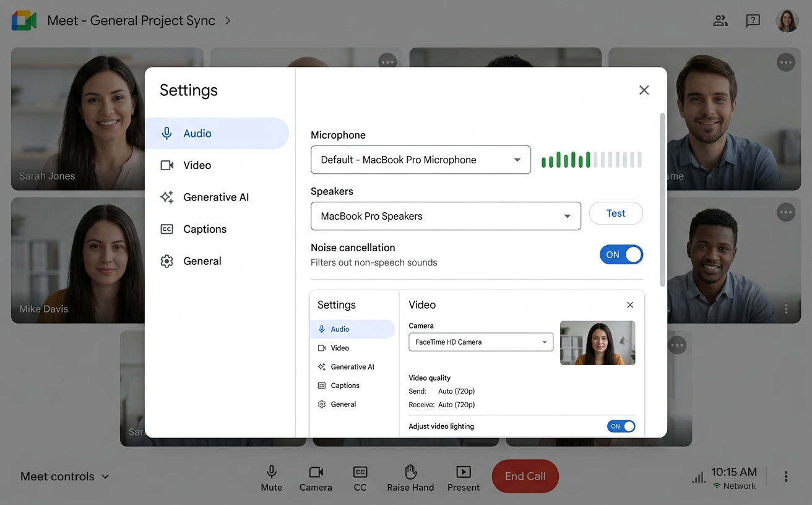Open the large Captions settings tab
Viewport: 812px width, 505px height.
click(205, 229)
